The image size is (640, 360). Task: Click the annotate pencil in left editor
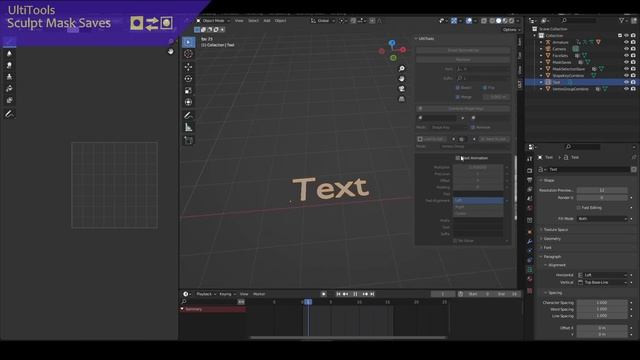pos(9,114)
